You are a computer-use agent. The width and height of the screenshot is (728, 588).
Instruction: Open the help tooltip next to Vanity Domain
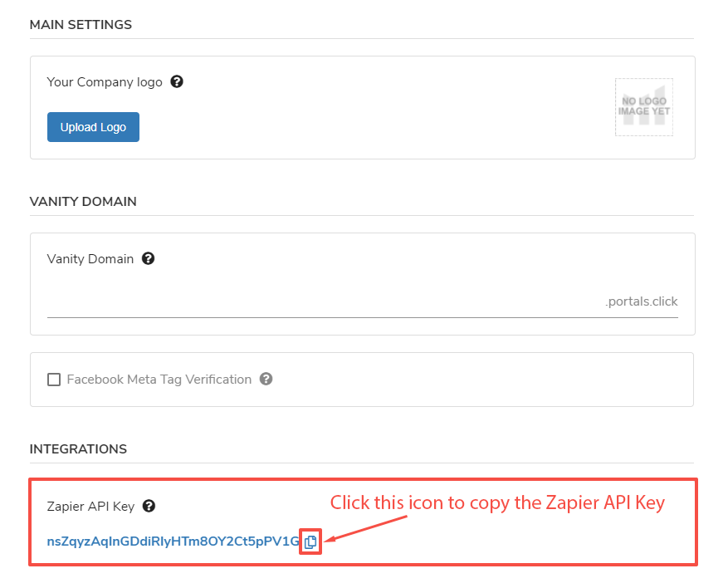point(148,258)
